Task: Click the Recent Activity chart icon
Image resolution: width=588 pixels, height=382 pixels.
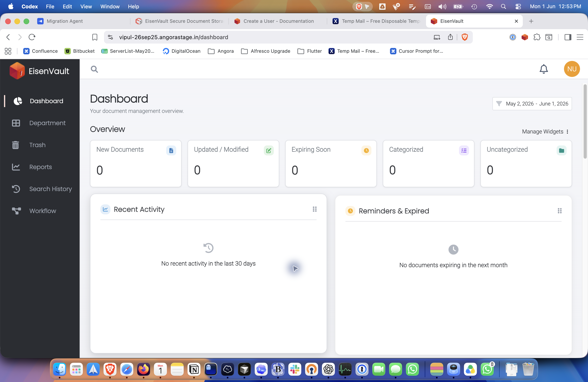Action: point(105,209)
